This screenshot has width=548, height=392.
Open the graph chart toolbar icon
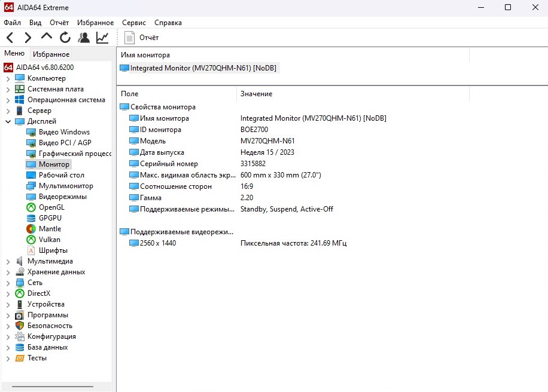(x=102, y=38)
